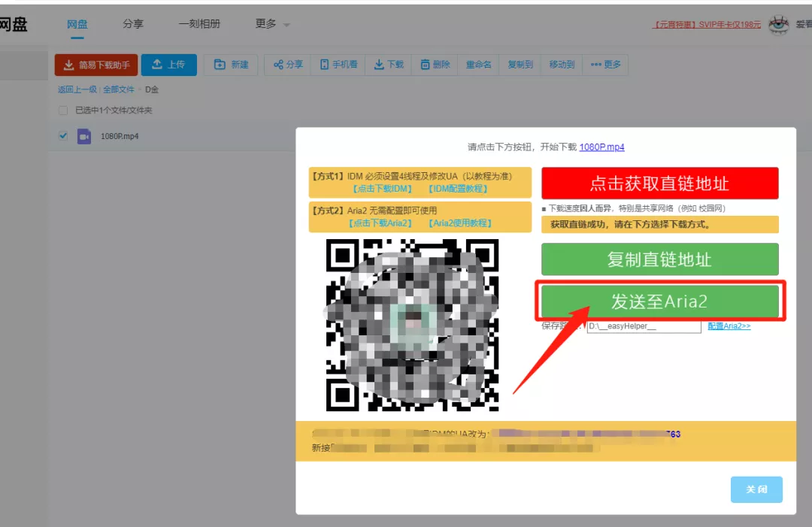The height and width of the screenshot is (527, 812).
Task: Click the 新建 new folder button
Action: click(231, 65)
